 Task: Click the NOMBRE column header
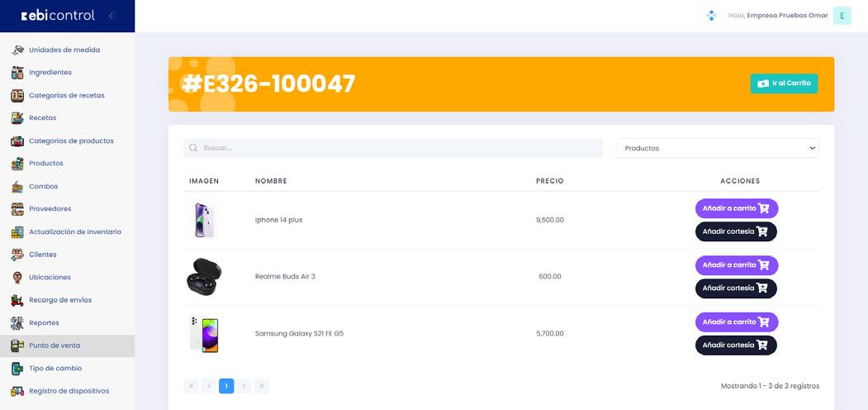(271, 181)
